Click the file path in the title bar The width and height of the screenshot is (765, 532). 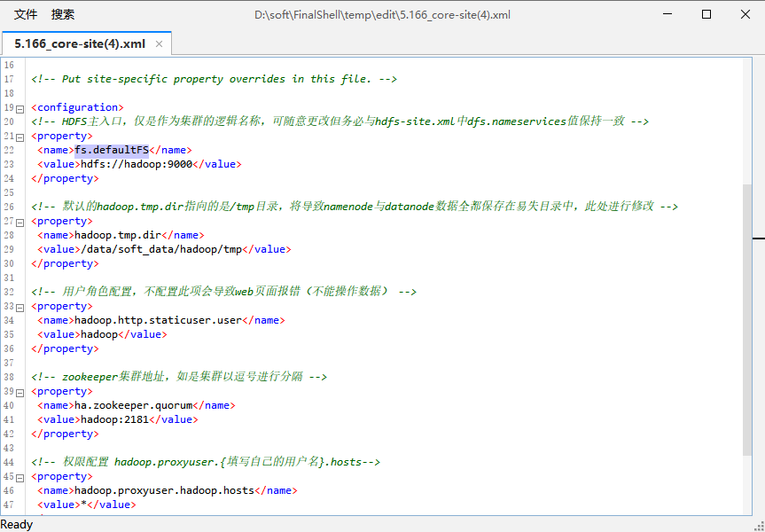[383, 14]
